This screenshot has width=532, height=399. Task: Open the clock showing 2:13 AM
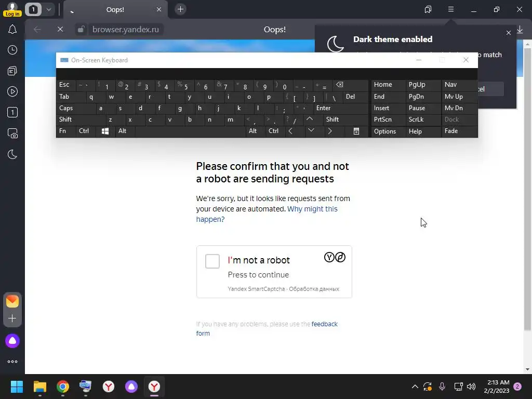coord(497,387)
